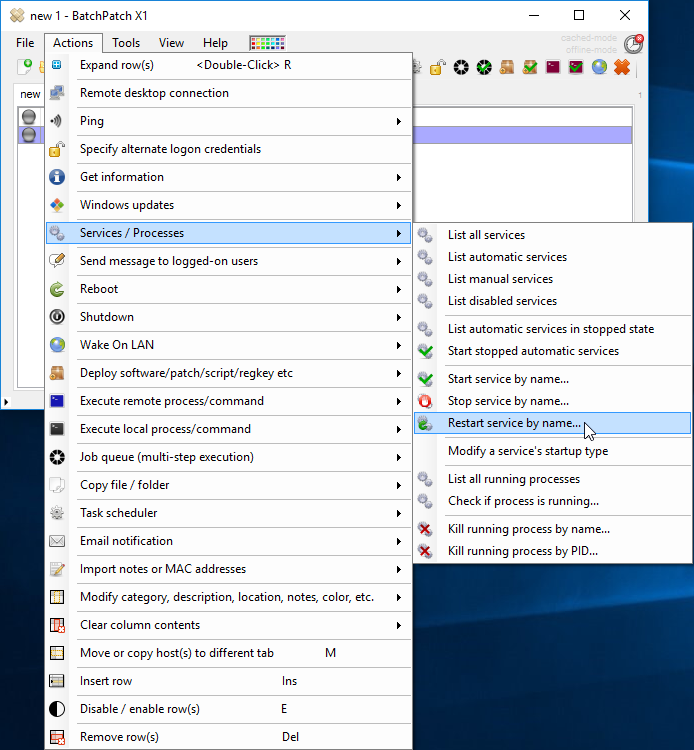Choose Restart service by name...
The height and width of the screenshot is (750, 694).
(552, 423)
